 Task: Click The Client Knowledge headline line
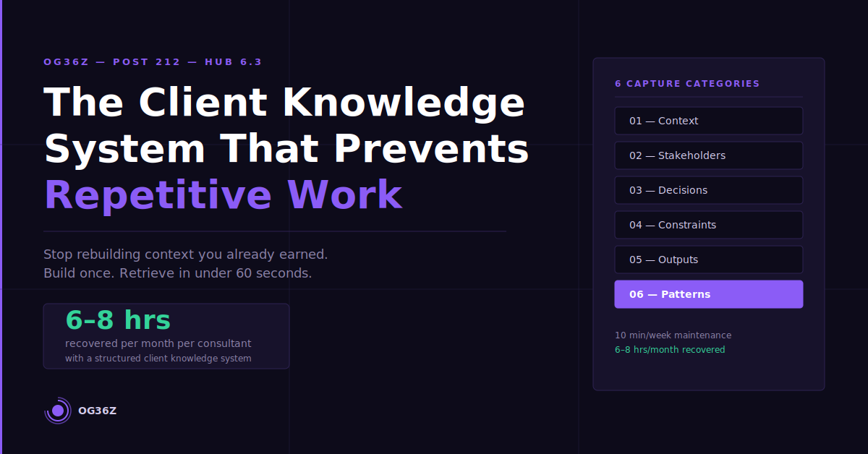[x=284, y=102]
